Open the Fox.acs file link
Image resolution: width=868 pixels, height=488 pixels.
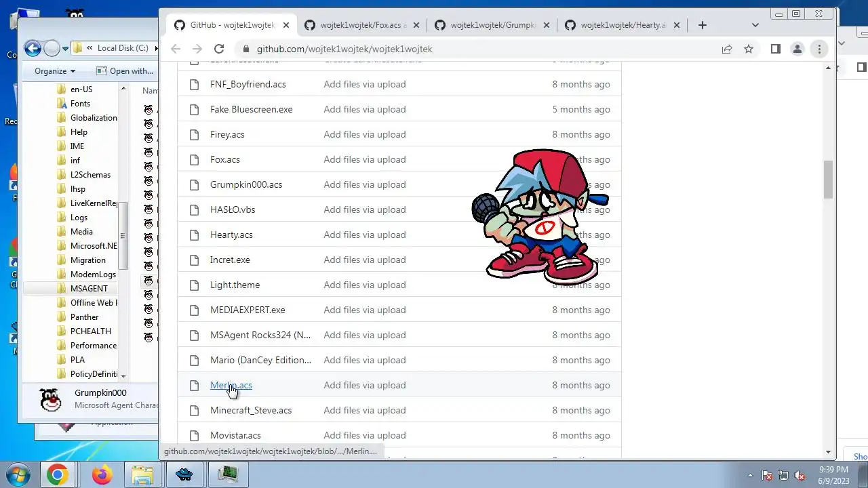click(225, 159)
